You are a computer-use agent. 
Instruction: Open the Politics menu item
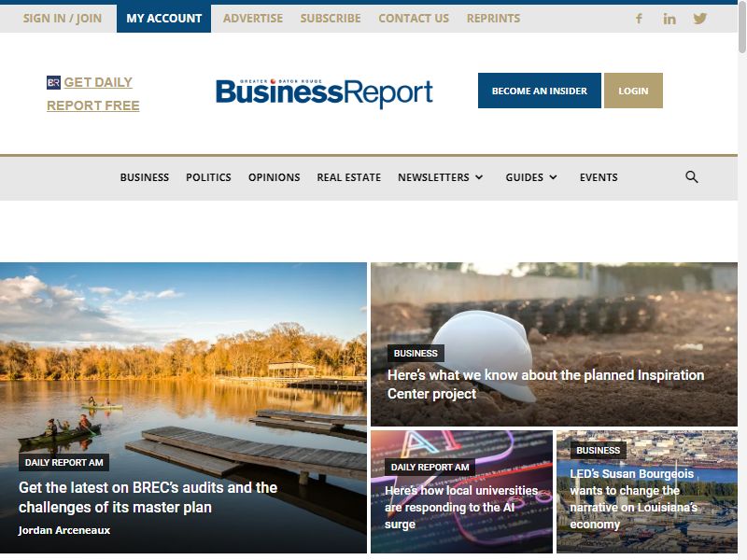208,177
